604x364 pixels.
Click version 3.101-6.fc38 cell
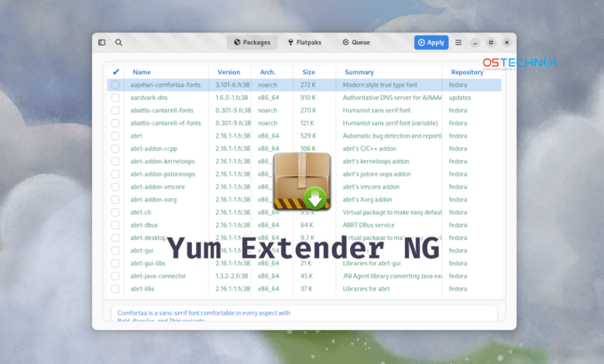coord(232,84)
